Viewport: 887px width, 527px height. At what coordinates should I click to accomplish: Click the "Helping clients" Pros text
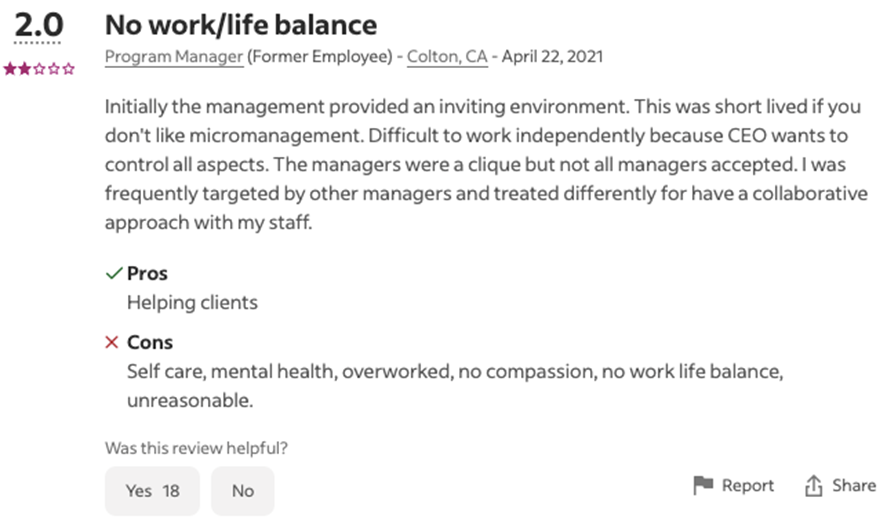click(x=192, y=302)
